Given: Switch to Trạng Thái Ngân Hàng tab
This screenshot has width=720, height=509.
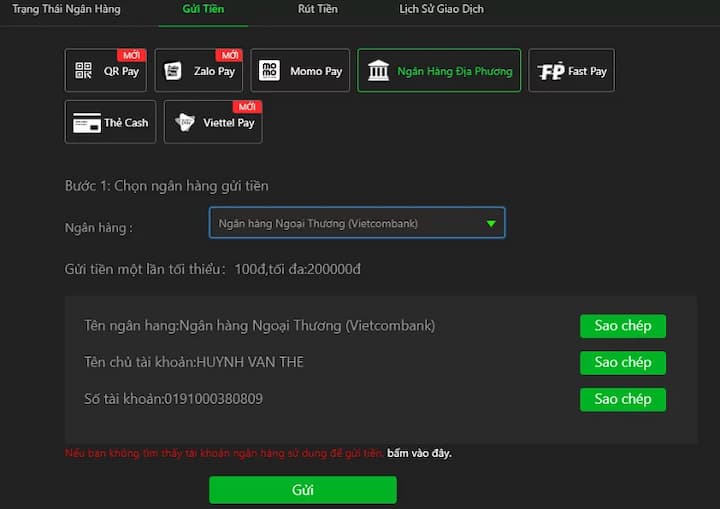Looking at the screenshot, I should pyautogui.click(x=66, y=9).
